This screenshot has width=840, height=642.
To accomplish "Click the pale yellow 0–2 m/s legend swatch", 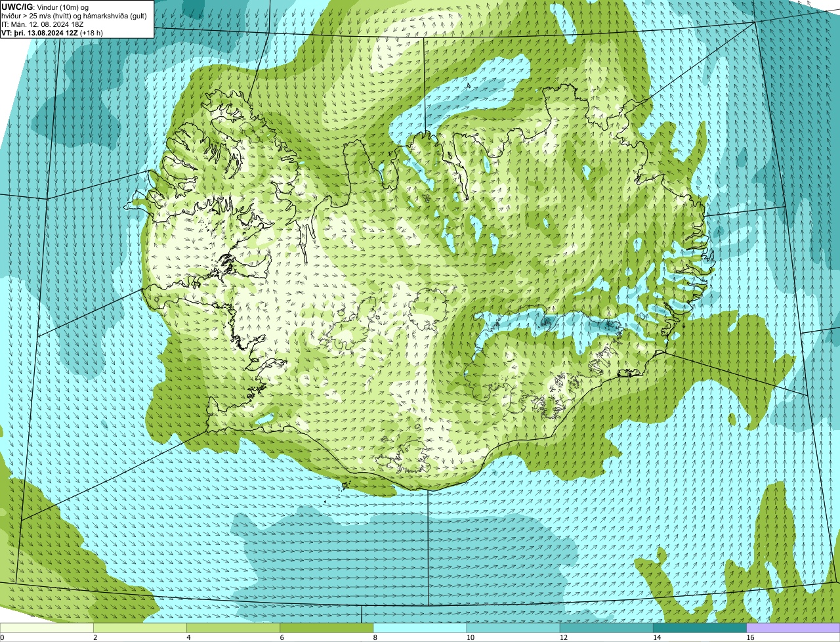I will [47, 628].
